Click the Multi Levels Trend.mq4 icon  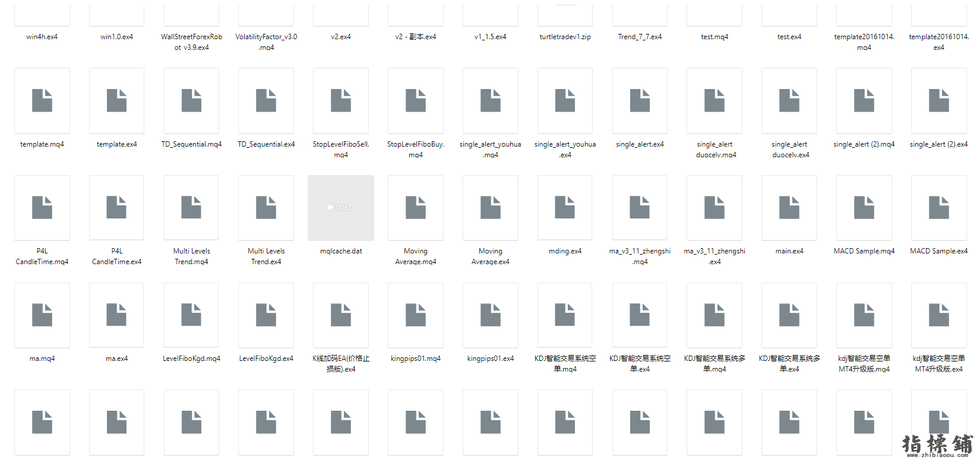click(191, 208)
